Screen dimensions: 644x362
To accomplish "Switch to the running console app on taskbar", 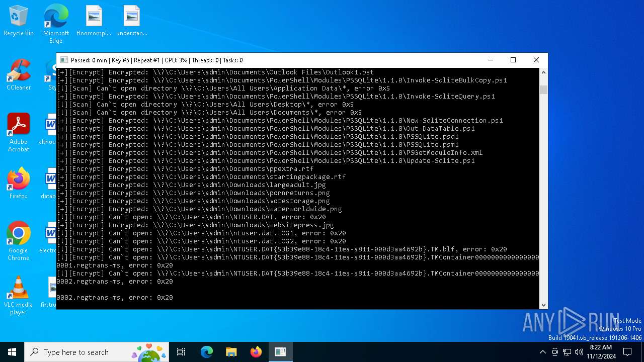I will pyautogui.click(x=280, y=352).
